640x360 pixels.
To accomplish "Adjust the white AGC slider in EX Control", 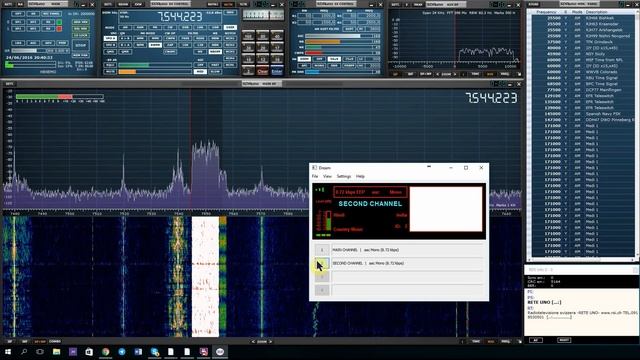I will (339, 36).
